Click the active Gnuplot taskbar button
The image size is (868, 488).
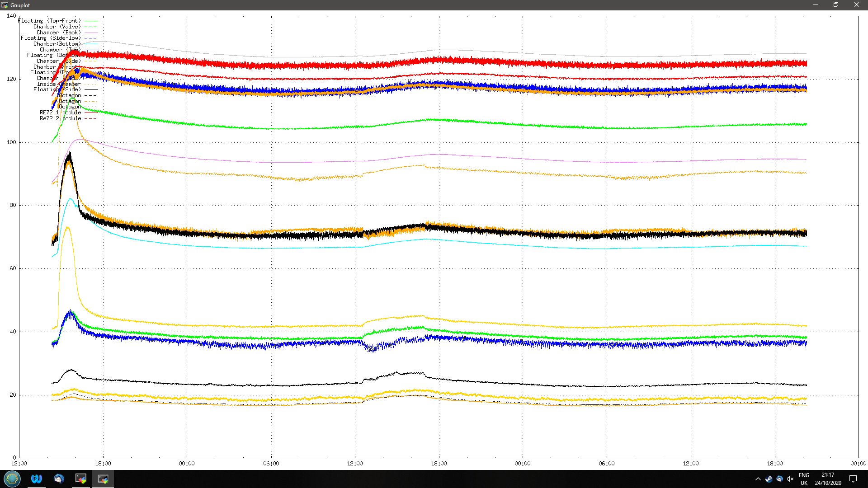[103, 479]
